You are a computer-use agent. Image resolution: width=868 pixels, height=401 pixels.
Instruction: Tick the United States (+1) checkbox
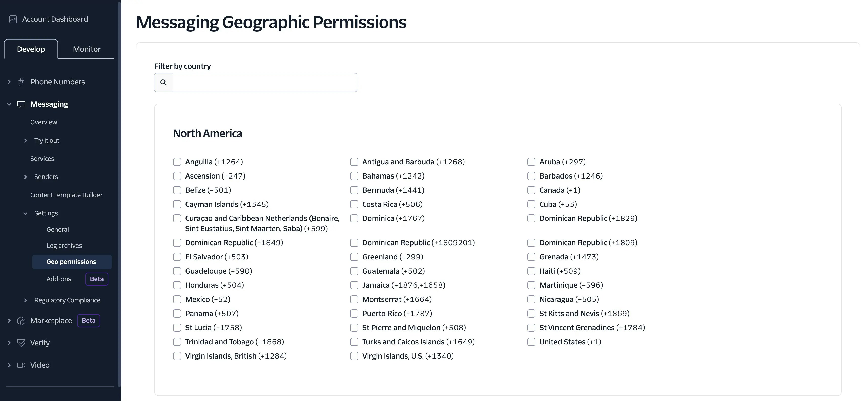[x=531, y=342]
